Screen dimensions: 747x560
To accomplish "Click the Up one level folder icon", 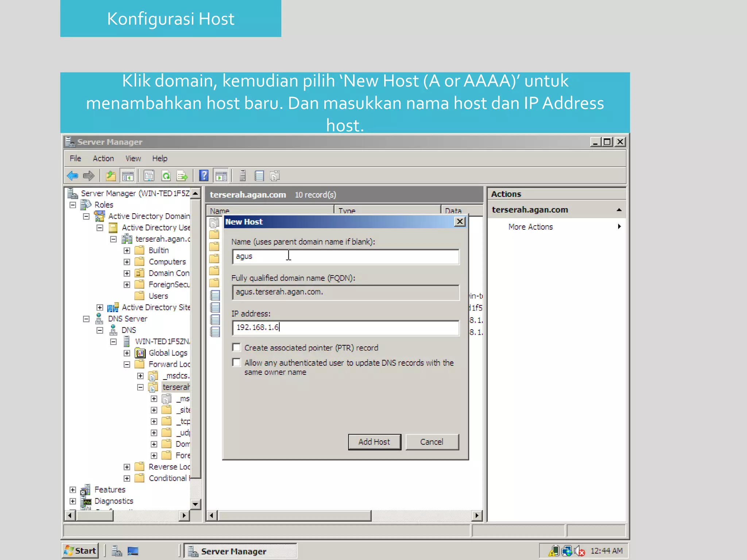I will (111, 176).
